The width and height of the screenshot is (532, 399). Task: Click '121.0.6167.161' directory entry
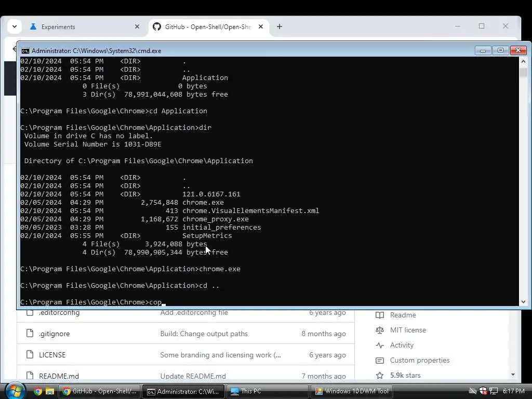click(211, 194)
